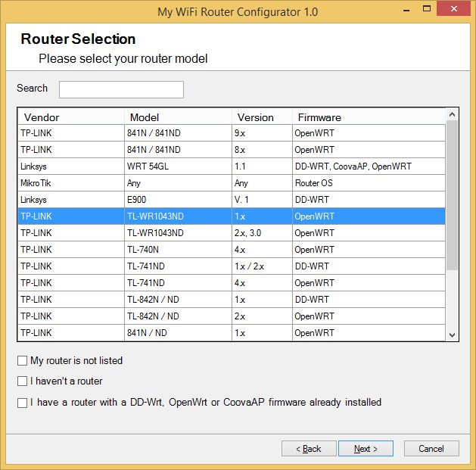Sort list by Vendor column header
This screenshot has width=476, height=470.
[x=71, y=117]
